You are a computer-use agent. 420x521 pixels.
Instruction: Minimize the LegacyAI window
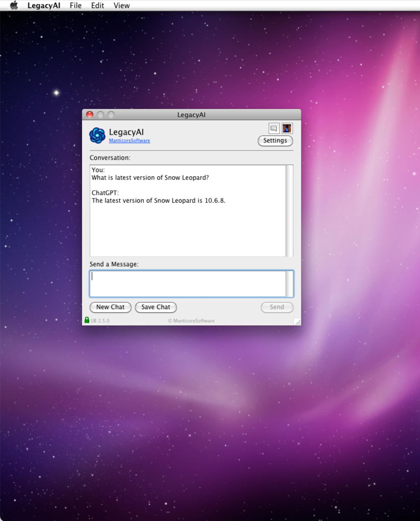pyautogui.click(x=100, y=115)
